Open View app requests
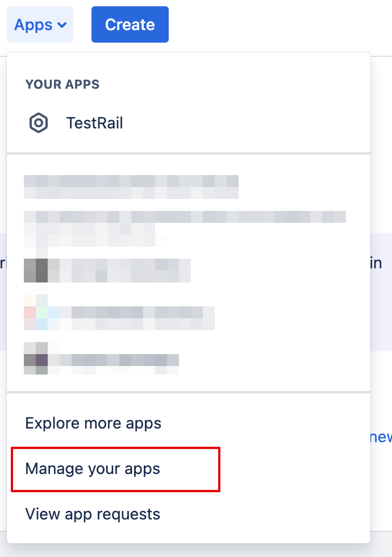The height and width of the screenshot is (557, 392). [93, 514]
